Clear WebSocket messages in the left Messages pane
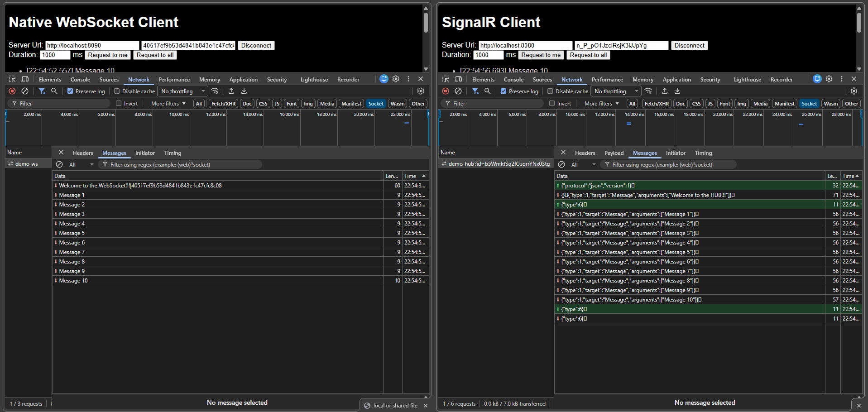This screenshot has width=868, height=412. (59, 164)
